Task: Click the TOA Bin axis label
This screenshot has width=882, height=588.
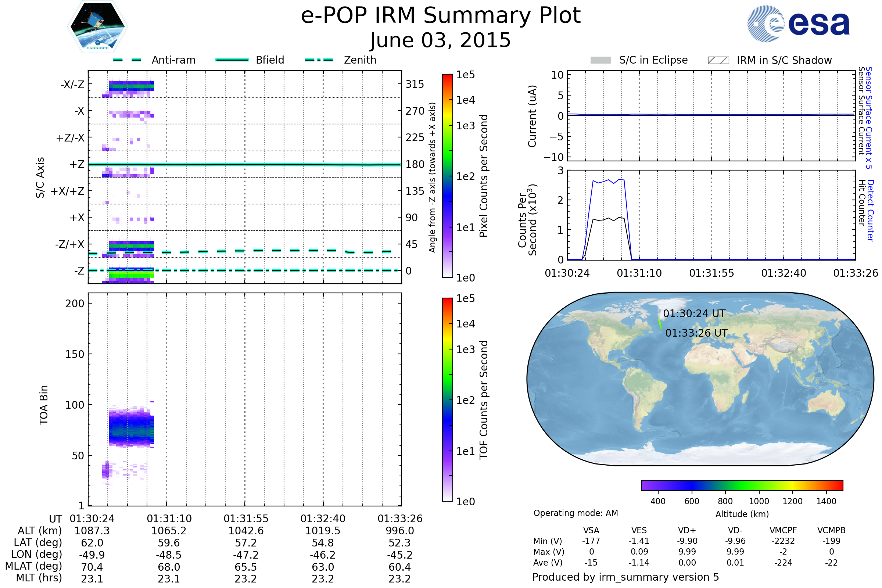Action: point(44,405)
